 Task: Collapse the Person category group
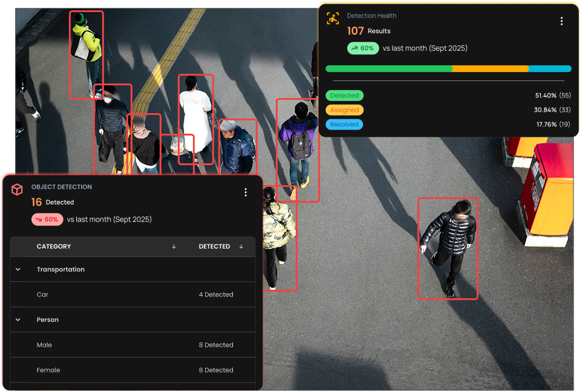(x=18, y=320)
